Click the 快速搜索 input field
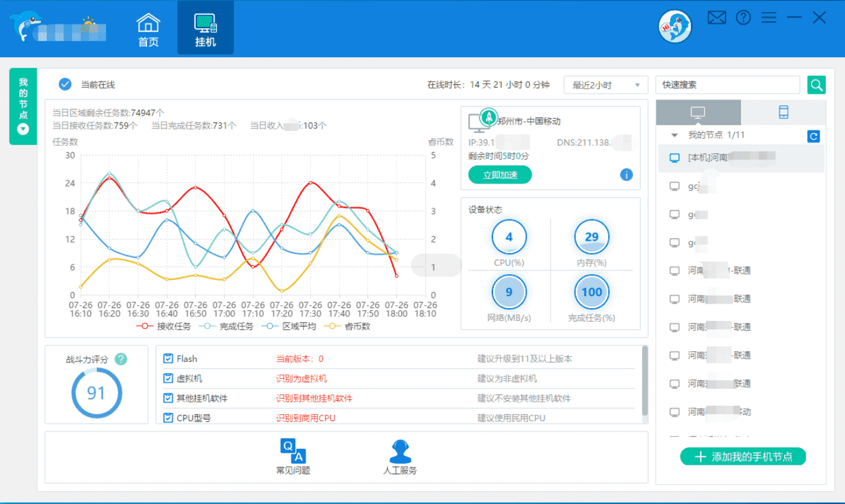The image size is (845, 504). [x=727, y=85]
